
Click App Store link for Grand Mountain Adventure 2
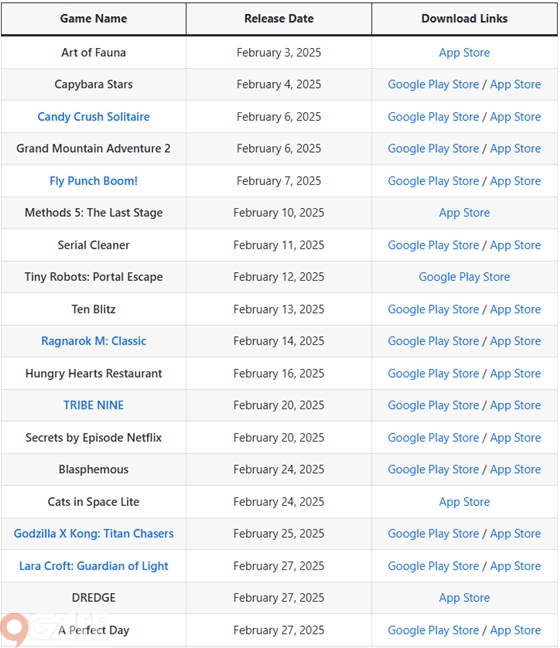click(515, 148)
